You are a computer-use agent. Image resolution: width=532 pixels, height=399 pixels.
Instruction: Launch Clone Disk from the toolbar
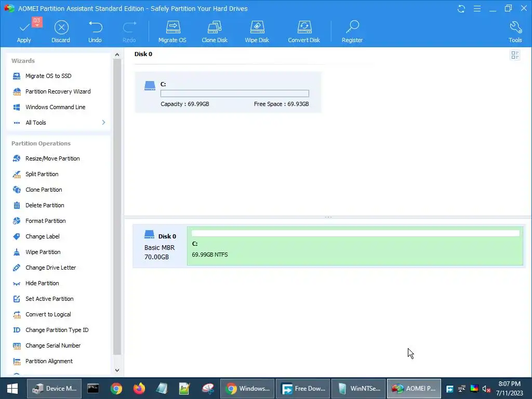(x=215, y=32)
